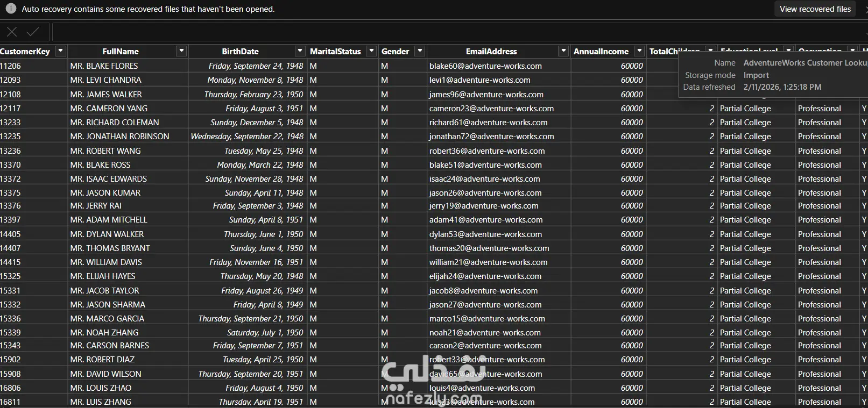Open the CustomerKey column filter dropdown

pos(61,51)
